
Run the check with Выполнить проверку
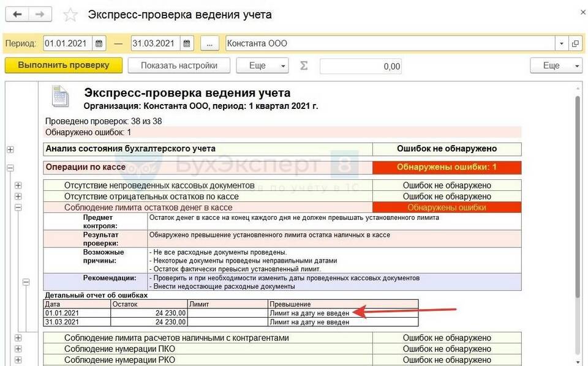63,65
